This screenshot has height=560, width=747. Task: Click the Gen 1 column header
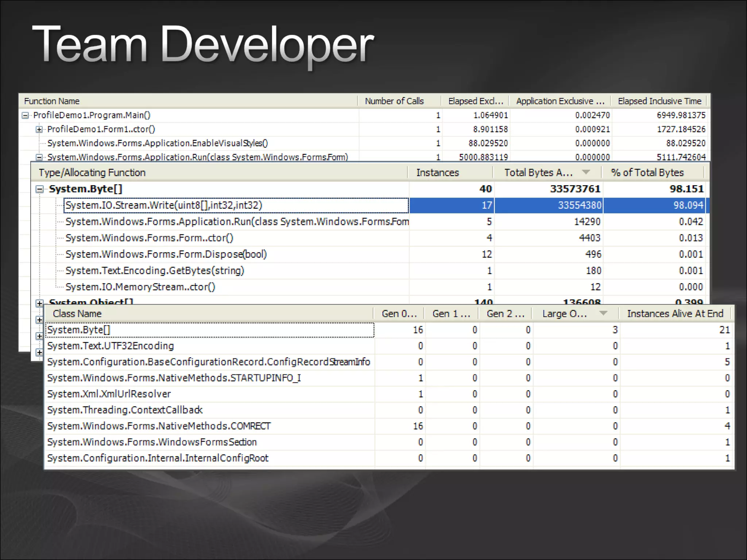[452, 314]
